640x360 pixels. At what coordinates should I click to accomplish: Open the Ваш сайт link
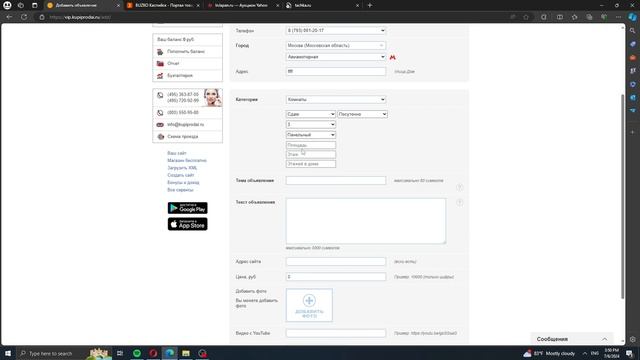click(177, 153)
